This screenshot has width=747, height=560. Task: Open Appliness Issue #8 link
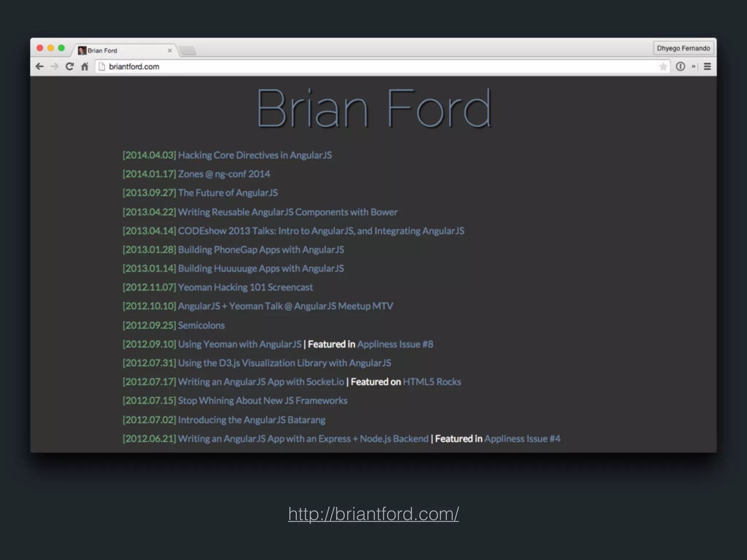395,344
